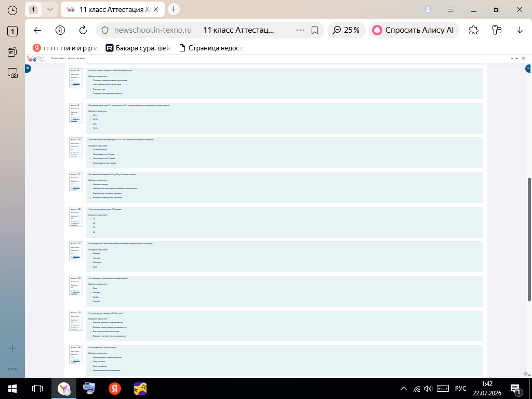Open Yandex browser history clock icon

[12, 10]
